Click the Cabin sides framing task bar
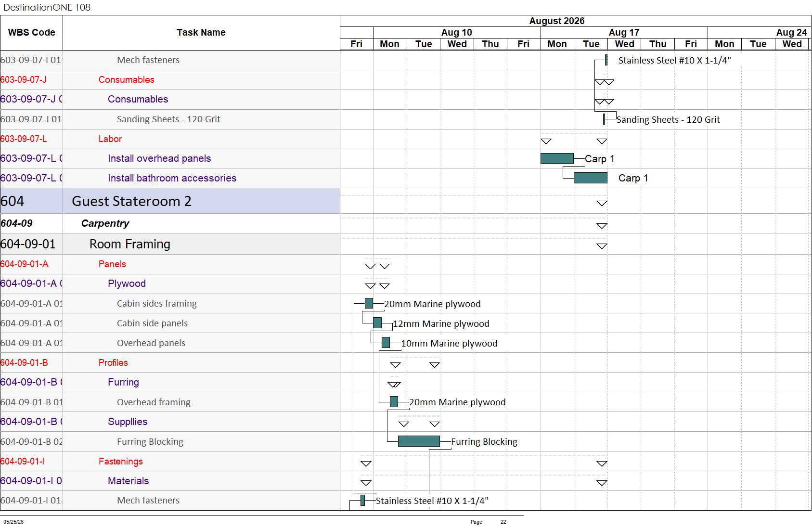 pyautogui.click(x=369, y=303)
